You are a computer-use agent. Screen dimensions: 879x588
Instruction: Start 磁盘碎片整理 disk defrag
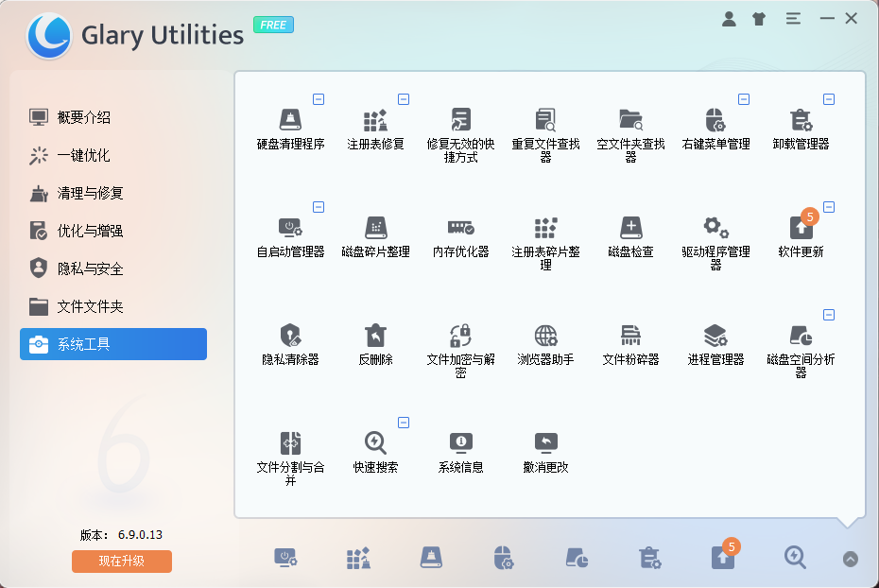(x=375, y=237)
